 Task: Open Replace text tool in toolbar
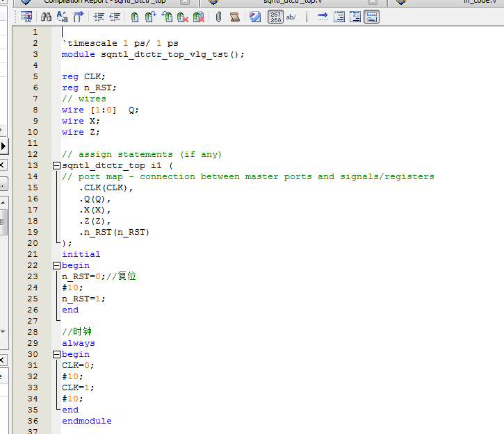[61, 17]
